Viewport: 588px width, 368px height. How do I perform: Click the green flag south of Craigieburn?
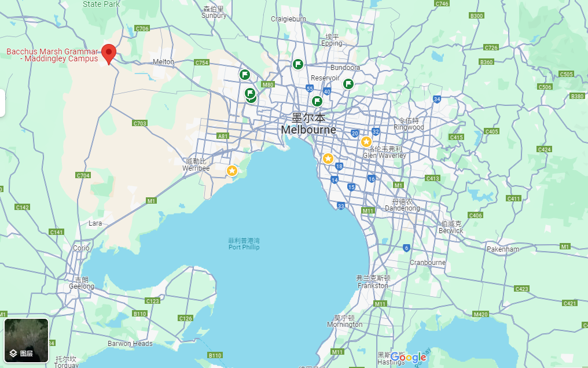pos(298,64)
